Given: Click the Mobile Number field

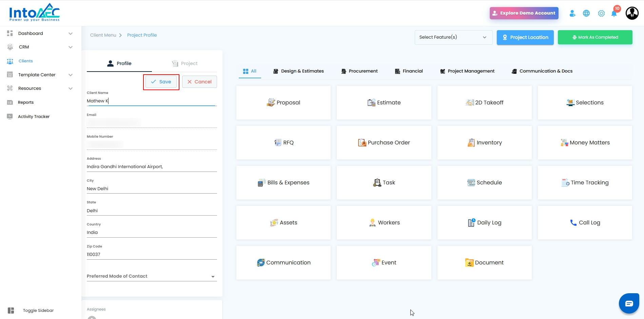Looking at the screenshot, I should 152,145.
